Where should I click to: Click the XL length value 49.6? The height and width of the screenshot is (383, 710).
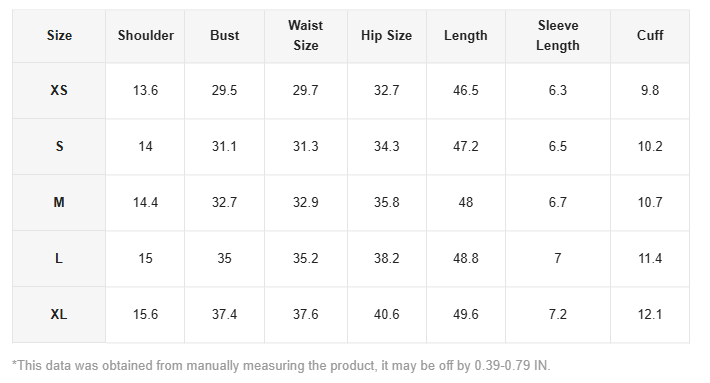(x=465, y=314)
